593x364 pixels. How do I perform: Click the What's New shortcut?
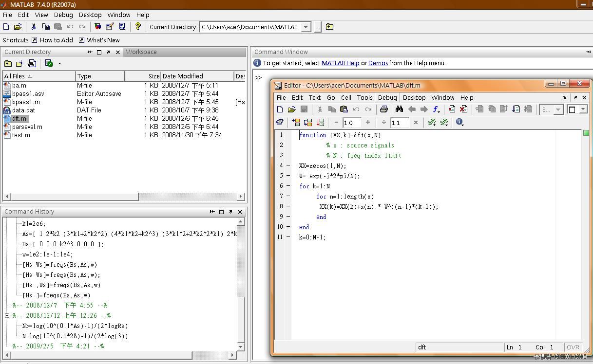[99, 40]
